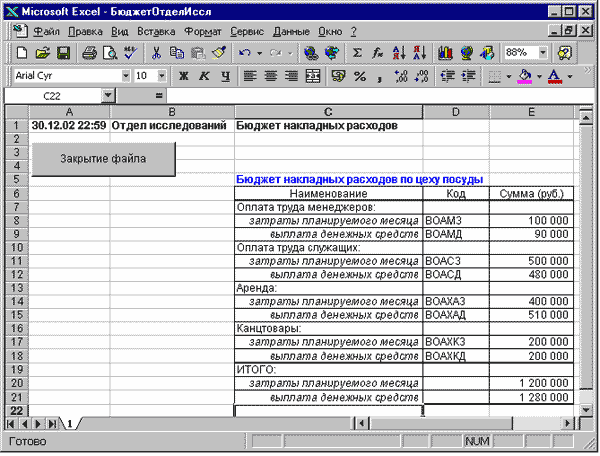
Task: Create a new workbook with New icon
Action: pos(21,53)
